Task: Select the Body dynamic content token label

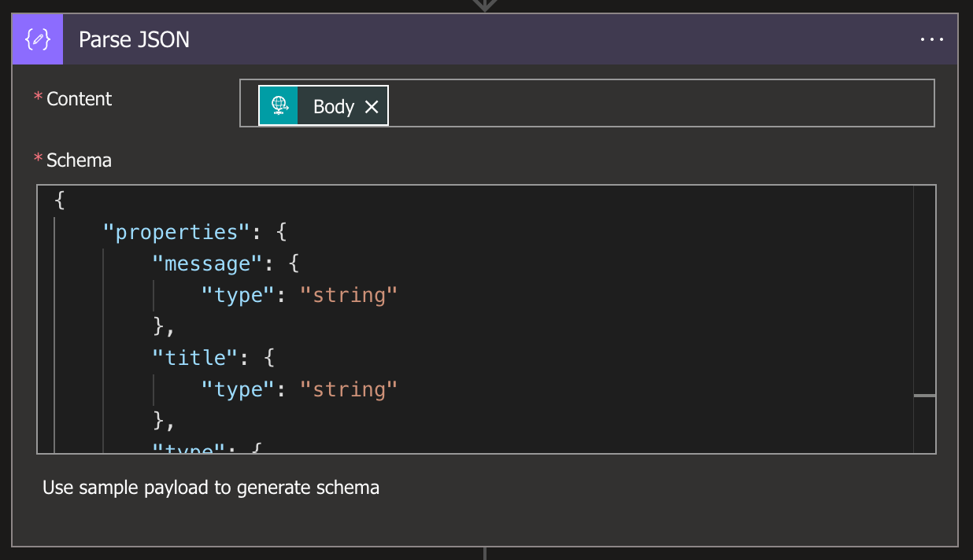Action: pos(334,107)
